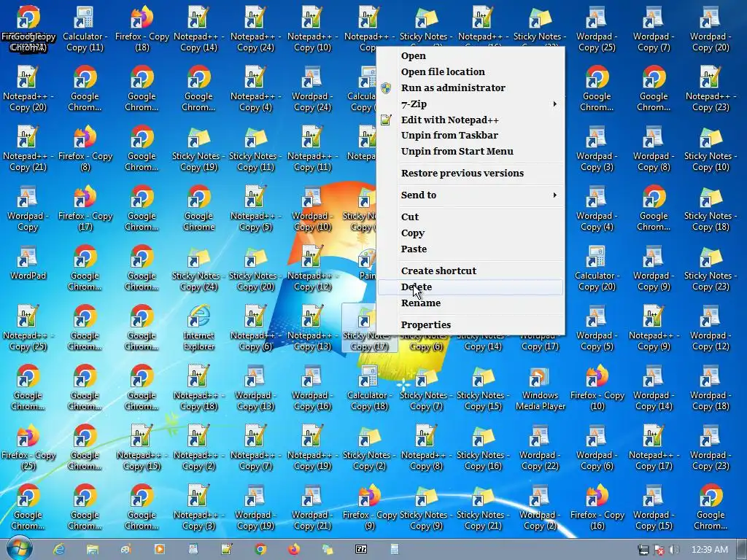The height and width of the screenshot is (560, 747).
Task: Select the Calculator - Copy (18) desktop icon
Action: click(369, 388)
